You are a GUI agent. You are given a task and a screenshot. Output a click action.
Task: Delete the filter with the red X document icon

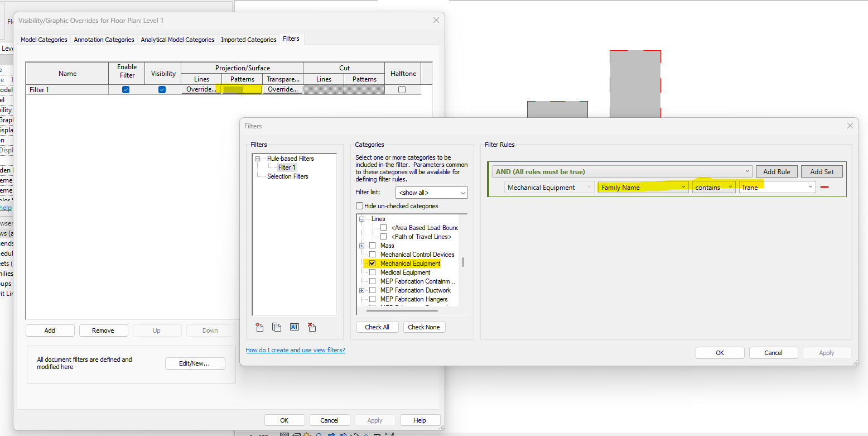(312, 327)
